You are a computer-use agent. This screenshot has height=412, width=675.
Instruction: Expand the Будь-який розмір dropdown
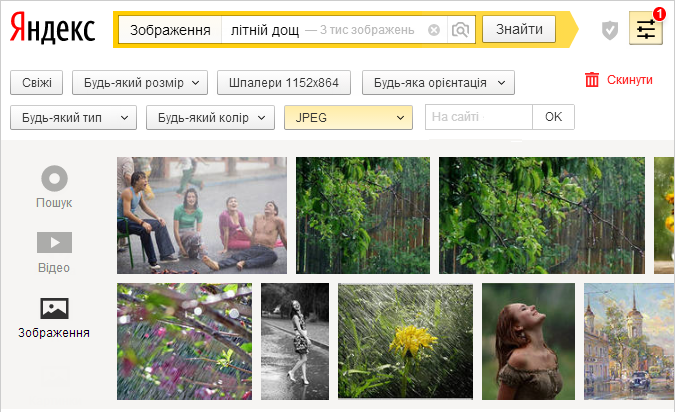pyautogui.click(x=140, y=83)
